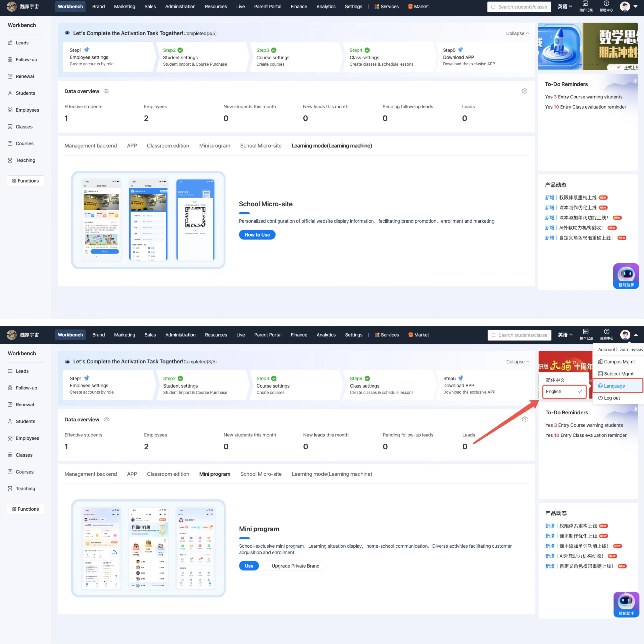This screenshot has width=644, height=644.
Task: Click the Log out power icon
Action: click(x=600, y=398)
